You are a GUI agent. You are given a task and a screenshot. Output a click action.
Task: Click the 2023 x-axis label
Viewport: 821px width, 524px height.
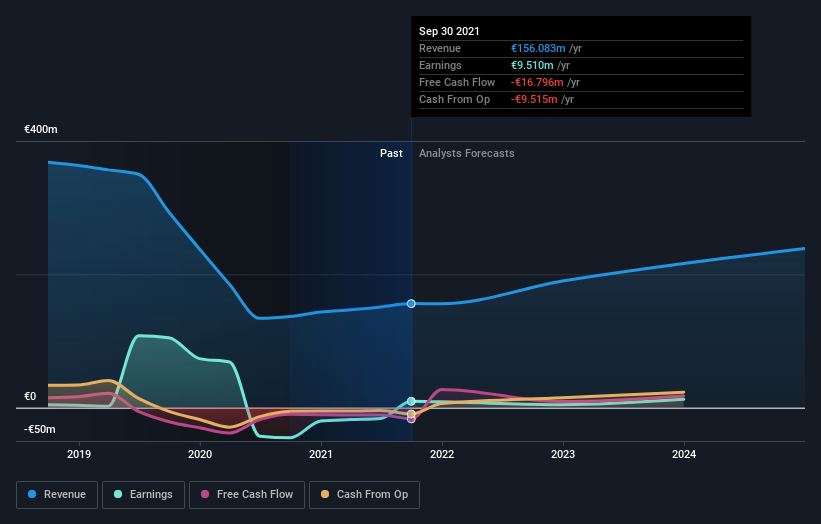coord(563,454)
